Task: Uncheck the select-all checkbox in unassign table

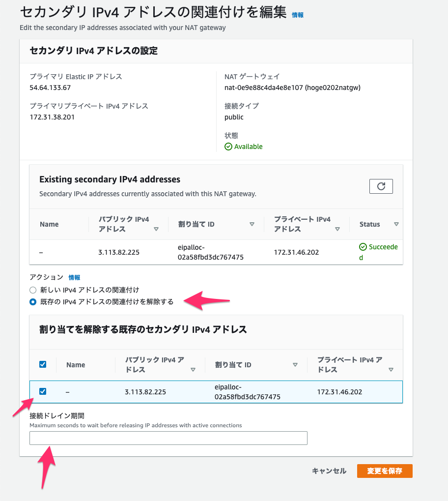Action: [43, 364]
